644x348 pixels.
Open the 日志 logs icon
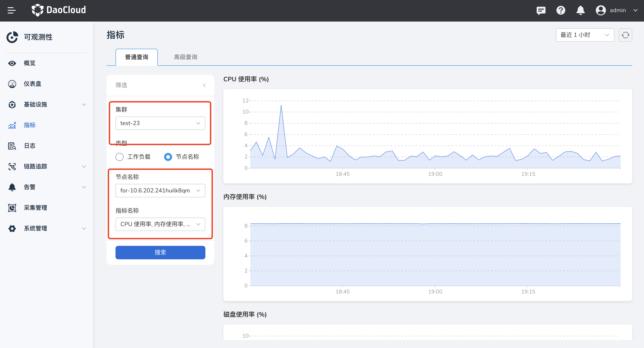12,146
